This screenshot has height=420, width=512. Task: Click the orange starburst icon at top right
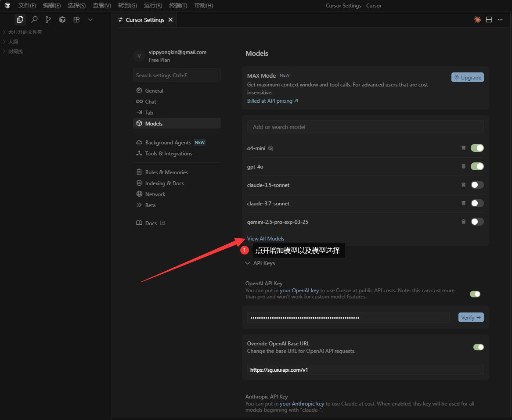click(477, 20)
